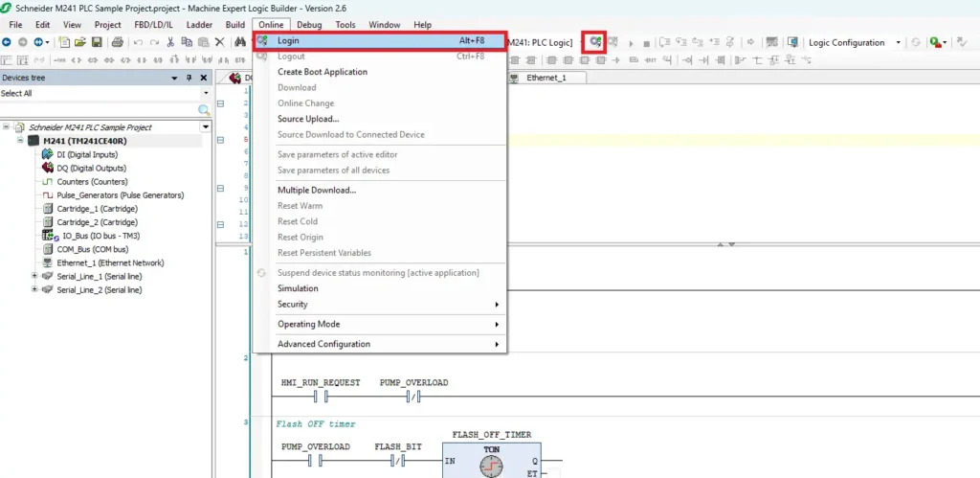This screenshot has width=980, height=478.
Task: Click the grey navigate forward arrow icon
Action: (x=23, y=42)
